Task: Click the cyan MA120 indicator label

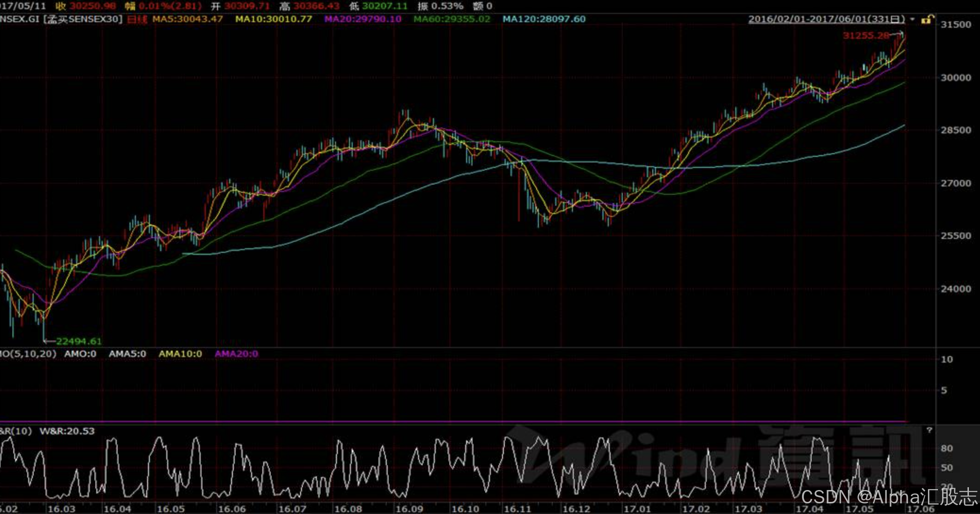Action: point(543,19)
